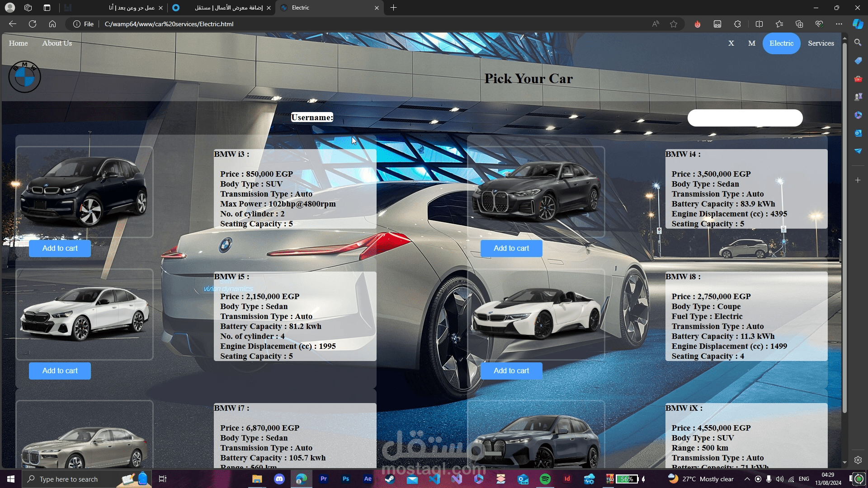Open the X series nav link
Image resolution: width=868 pixels, height=488 pixels.
tap(731, 43)
